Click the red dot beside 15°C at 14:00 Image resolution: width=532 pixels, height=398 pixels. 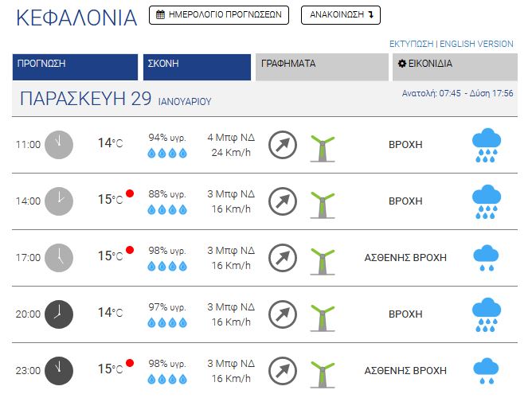click(x=130, y=193)
